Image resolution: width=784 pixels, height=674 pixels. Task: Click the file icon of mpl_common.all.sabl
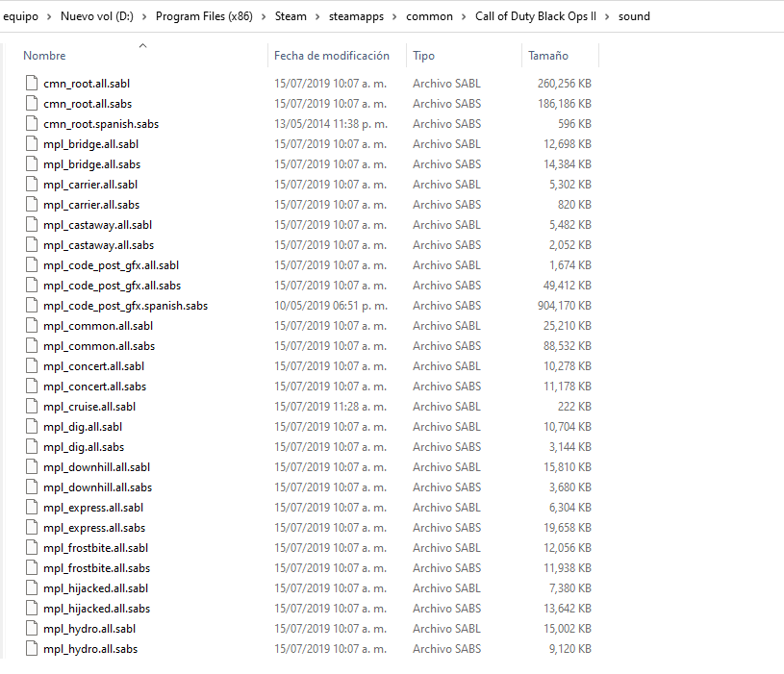point(32,325)
